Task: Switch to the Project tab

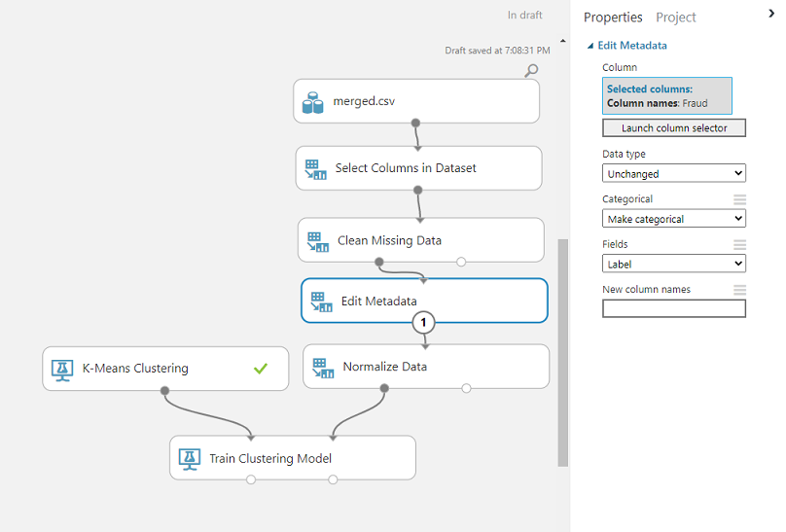Action: click(x=676, y=18)
